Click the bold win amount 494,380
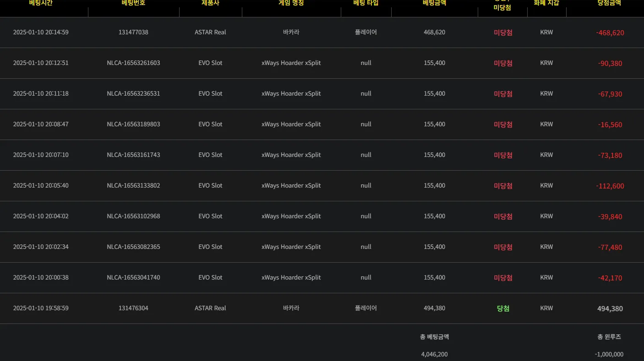 pos(610,309)
